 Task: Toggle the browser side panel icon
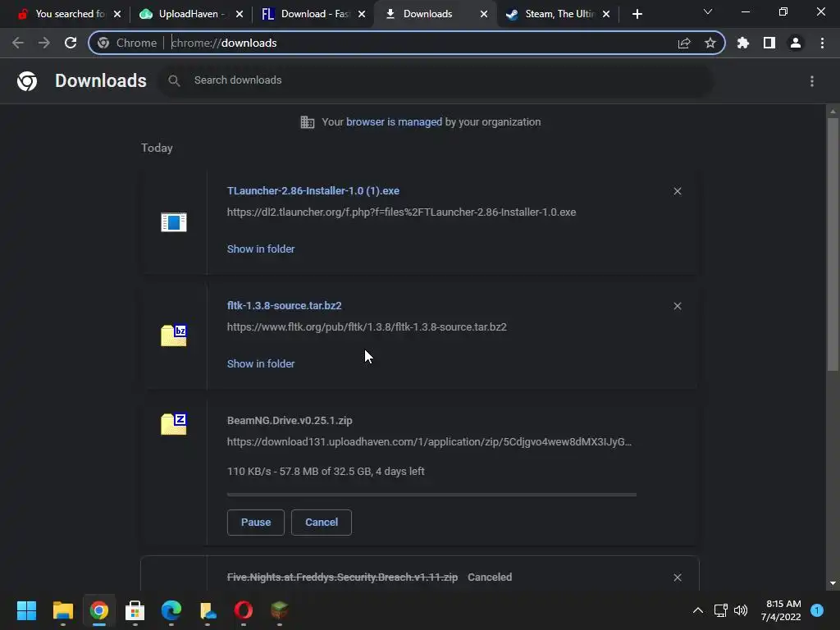click(769, 43)
